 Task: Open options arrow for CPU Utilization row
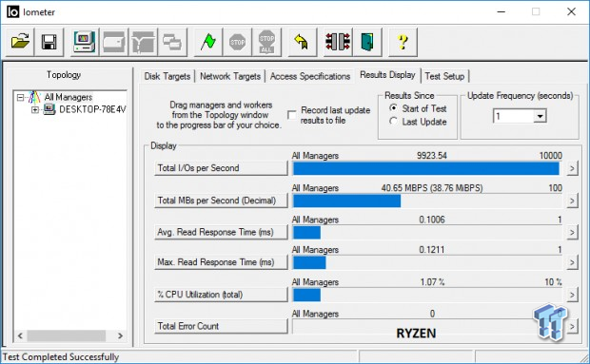coord(572,295)
